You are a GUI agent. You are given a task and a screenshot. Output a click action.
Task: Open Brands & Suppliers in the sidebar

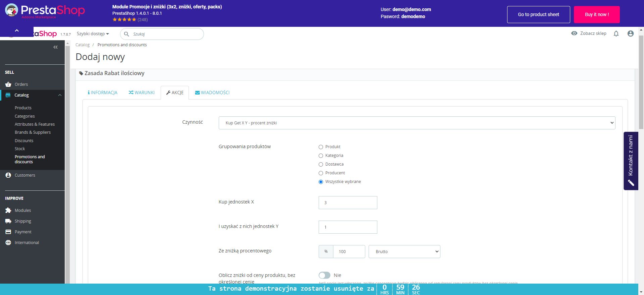pos(33,132)
